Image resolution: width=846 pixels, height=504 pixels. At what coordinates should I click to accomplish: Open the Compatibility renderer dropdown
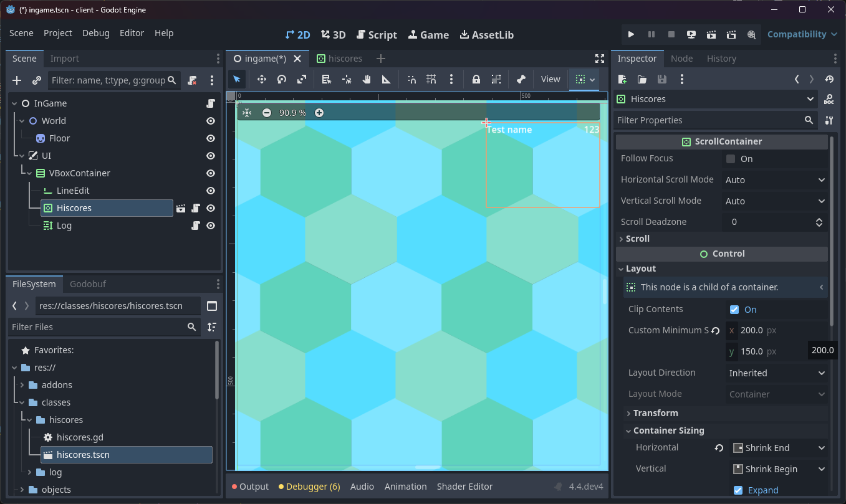pos(802,34)
